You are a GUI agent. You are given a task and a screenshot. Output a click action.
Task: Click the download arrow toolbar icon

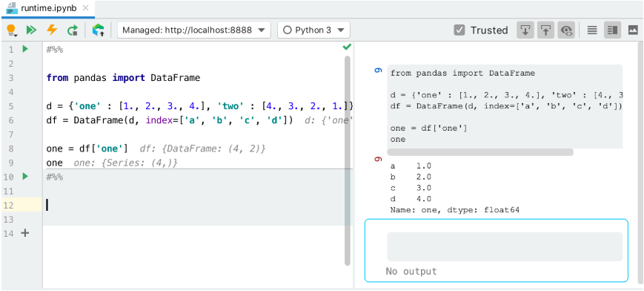[x=525, y=30]
